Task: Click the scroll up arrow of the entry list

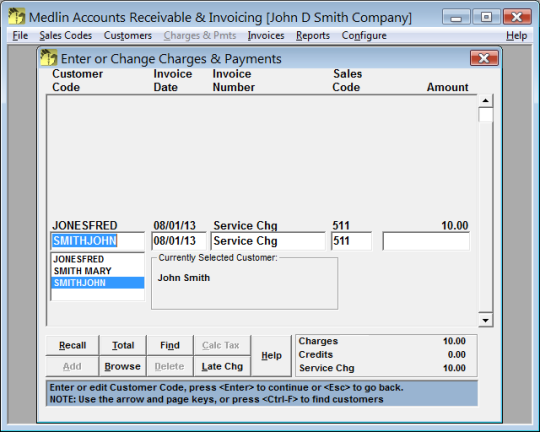Action: pyautogui.click(x=486, y=101)
